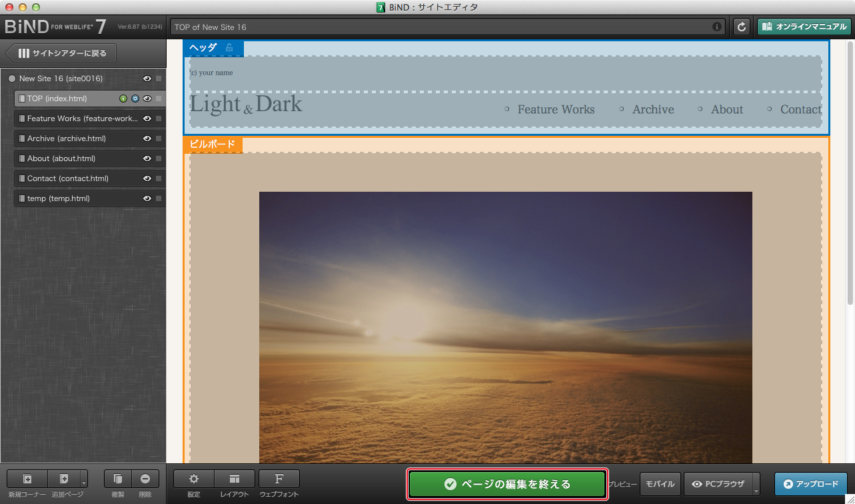
Task: Click the Feature Works page icon
Action: pos(22,119)
